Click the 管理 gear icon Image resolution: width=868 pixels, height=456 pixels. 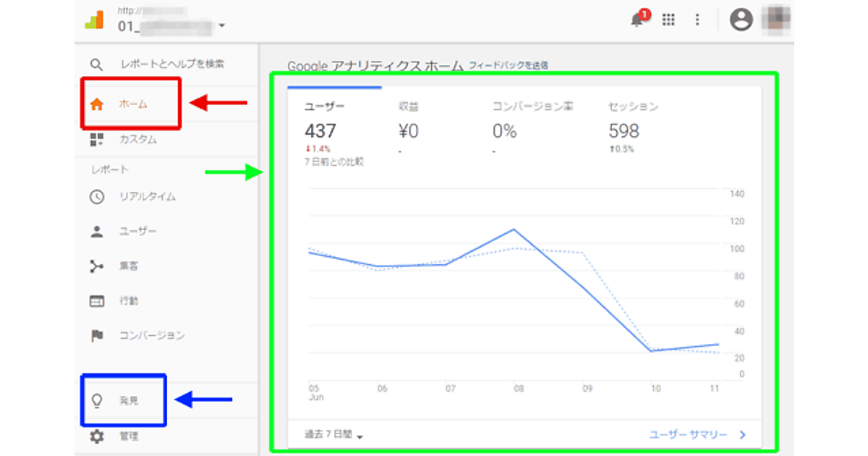[x=97, y=436]
